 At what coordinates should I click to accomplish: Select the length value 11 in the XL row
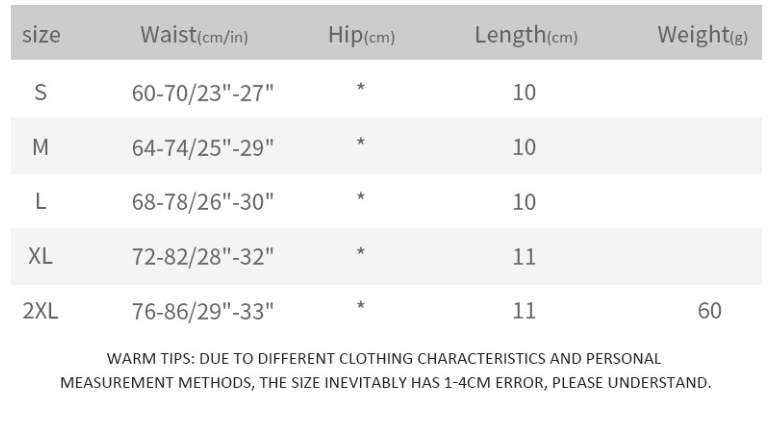[x=524, y=256]
